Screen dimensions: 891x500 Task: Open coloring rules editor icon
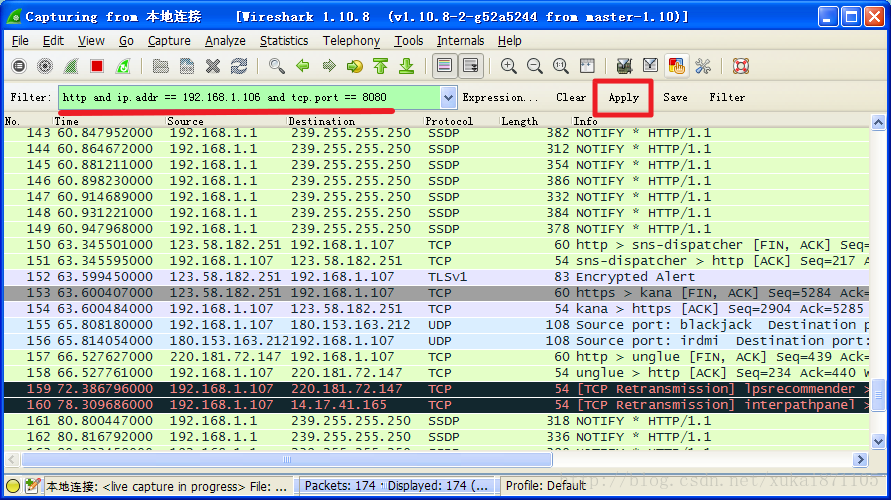coord(676,66)
